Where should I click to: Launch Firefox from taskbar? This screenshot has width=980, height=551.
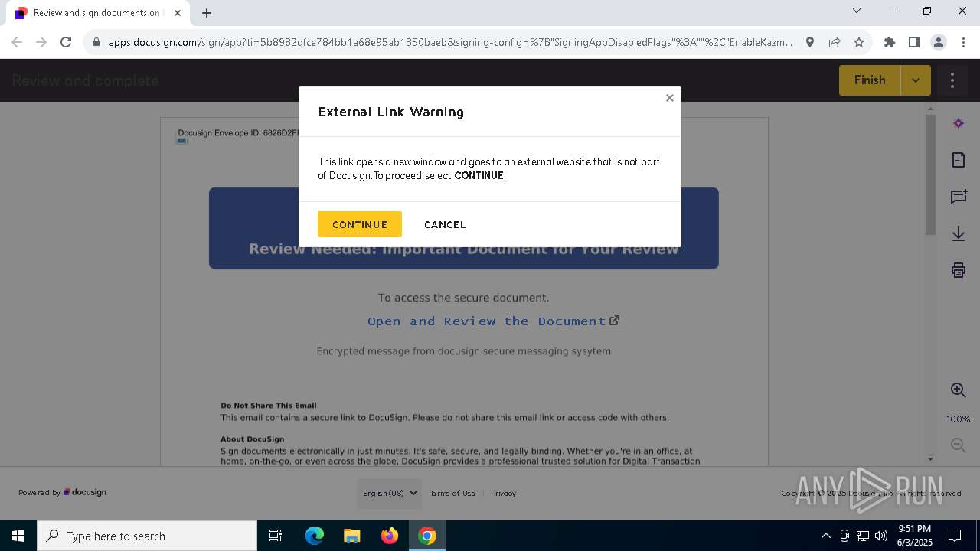tap(389, 536)
